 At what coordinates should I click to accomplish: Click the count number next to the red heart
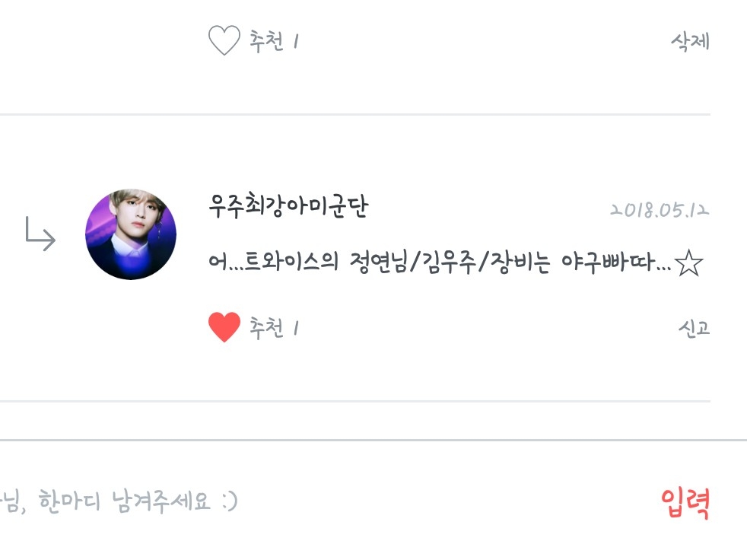tap(296, 329)
